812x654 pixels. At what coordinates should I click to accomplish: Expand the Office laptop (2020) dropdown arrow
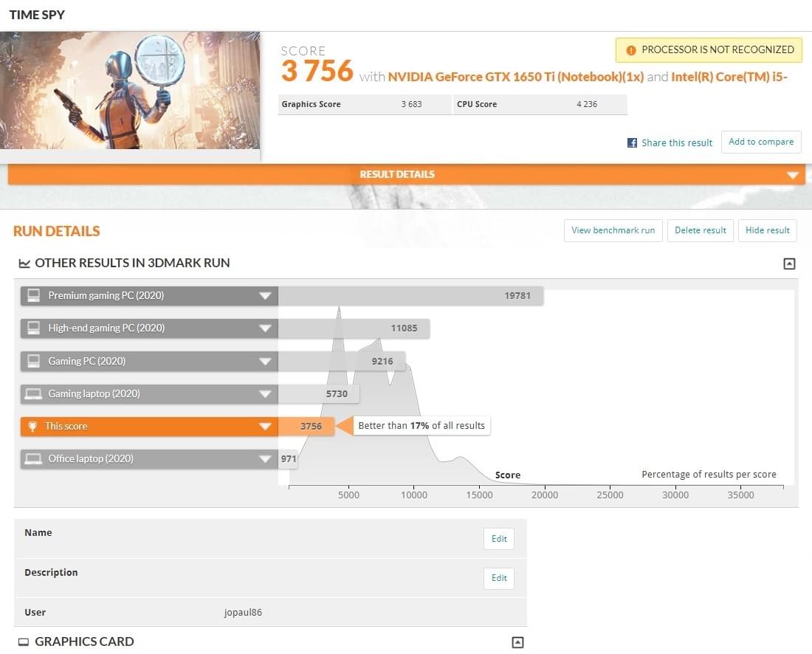(x=265, y=459)
